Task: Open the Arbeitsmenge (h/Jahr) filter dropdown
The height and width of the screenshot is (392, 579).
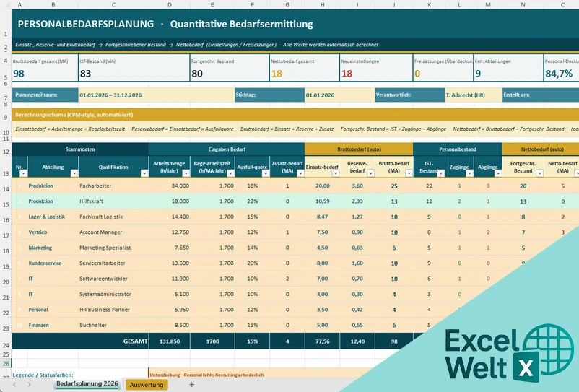Action: (186, 173)
